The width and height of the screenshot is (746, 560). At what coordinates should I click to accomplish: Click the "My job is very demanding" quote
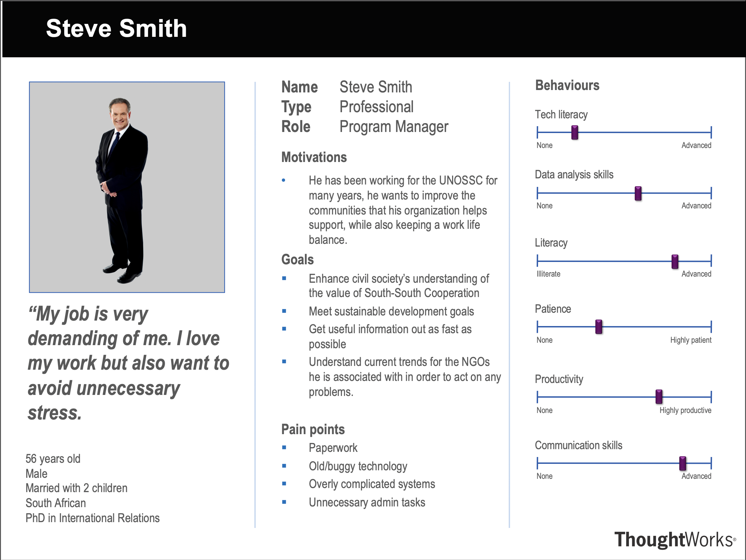pyautogui.click(x=128, y=363)
